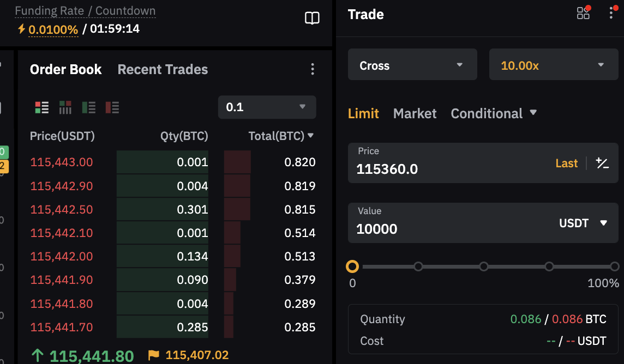Open the trade panel layout grid icon
624x364 pixels.
[584, 13]
